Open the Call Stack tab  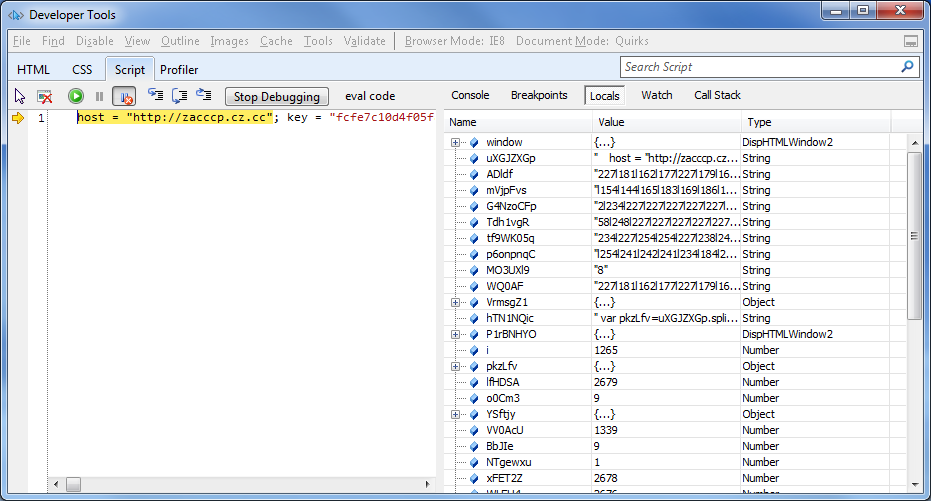pos(717,95)
